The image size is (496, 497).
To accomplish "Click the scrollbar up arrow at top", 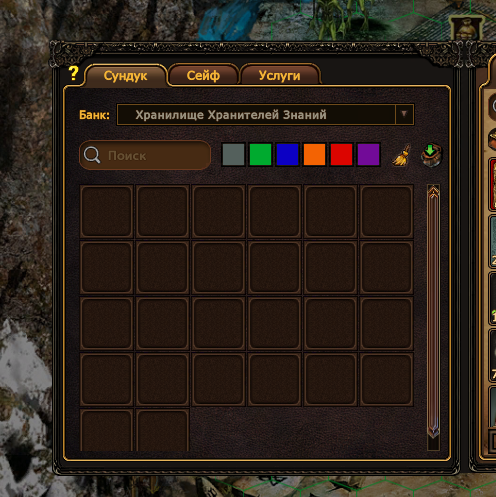I will (433, 192).
